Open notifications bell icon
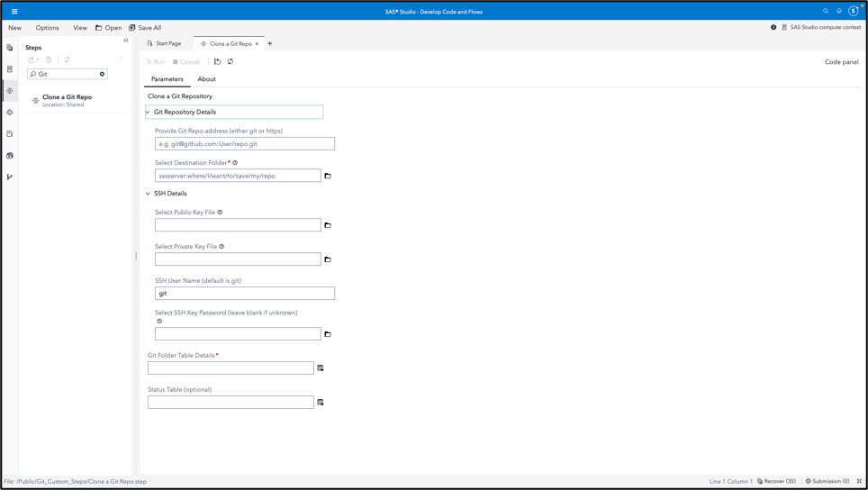This screenshot has height=490, width=868. click(x=839, y=11)
